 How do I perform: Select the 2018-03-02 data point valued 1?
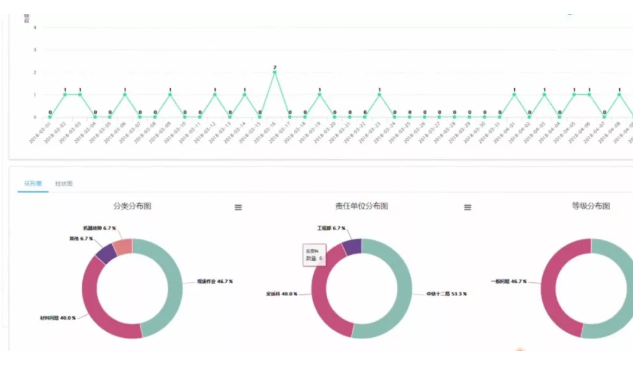(x=65, y=95)
